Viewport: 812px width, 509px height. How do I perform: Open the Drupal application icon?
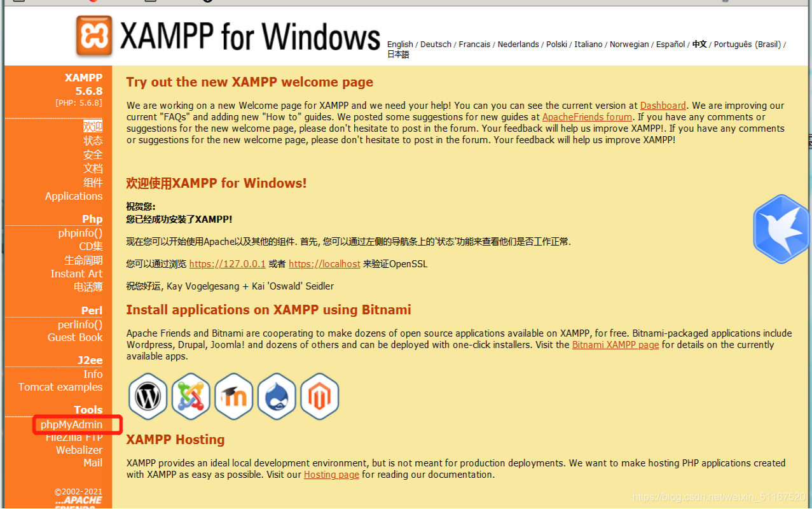pos(277,396)
